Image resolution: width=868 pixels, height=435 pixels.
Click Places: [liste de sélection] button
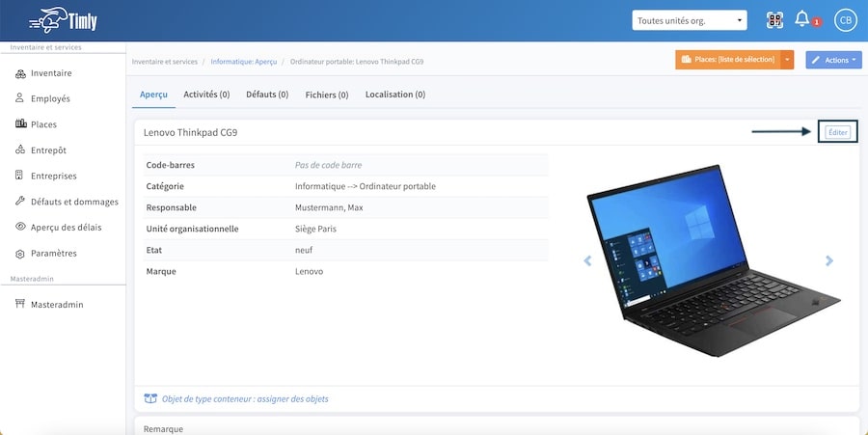tap(727, 60)
